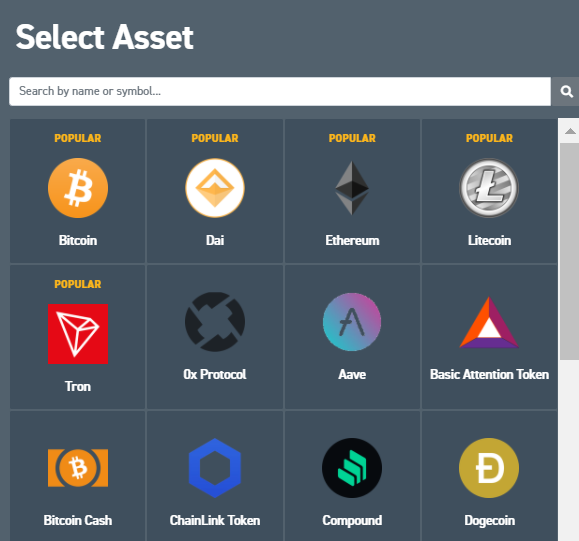Select the Bitcoin Cash icon
The image size is (579, 541).
(x=78, y=468)
